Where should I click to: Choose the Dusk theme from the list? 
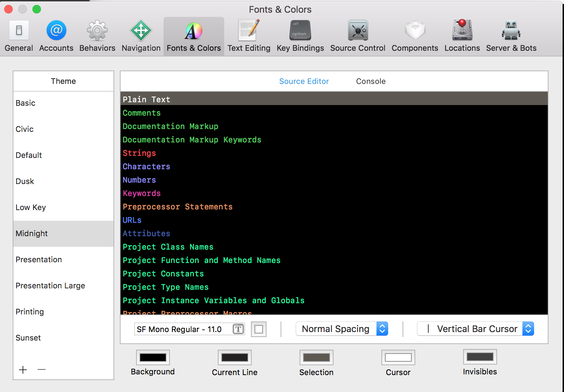(25, 181)
